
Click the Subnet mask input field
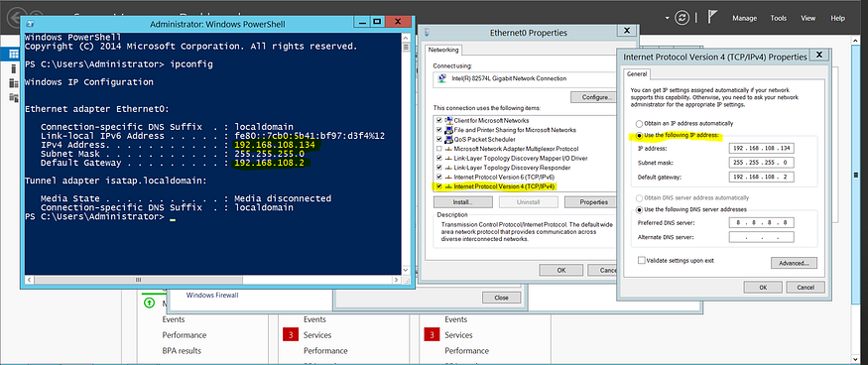(762, 163)
